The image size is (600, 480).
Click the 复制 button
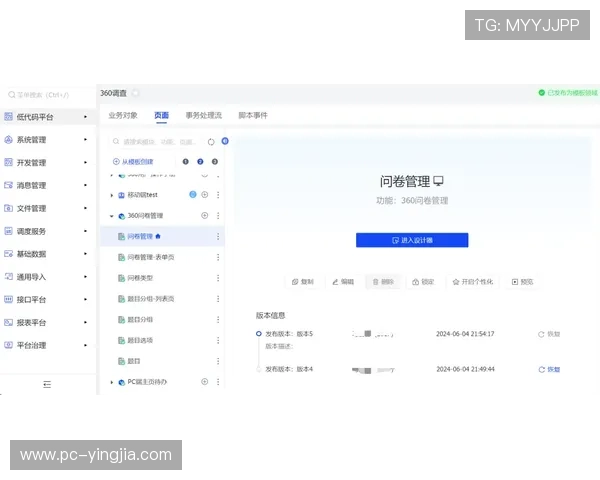tap(303, 282)
